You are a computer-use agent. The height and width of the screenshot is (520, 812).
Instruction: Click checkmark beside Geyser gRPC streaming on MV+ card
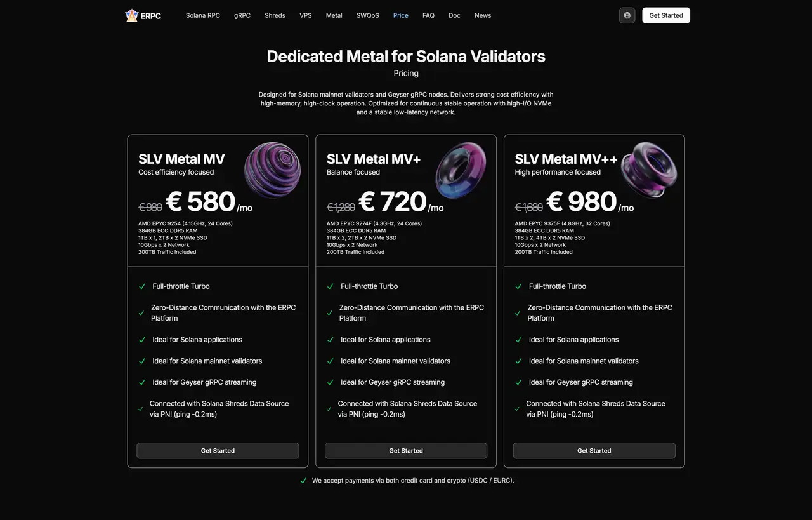pyautogui.click(x=330, y=382)
